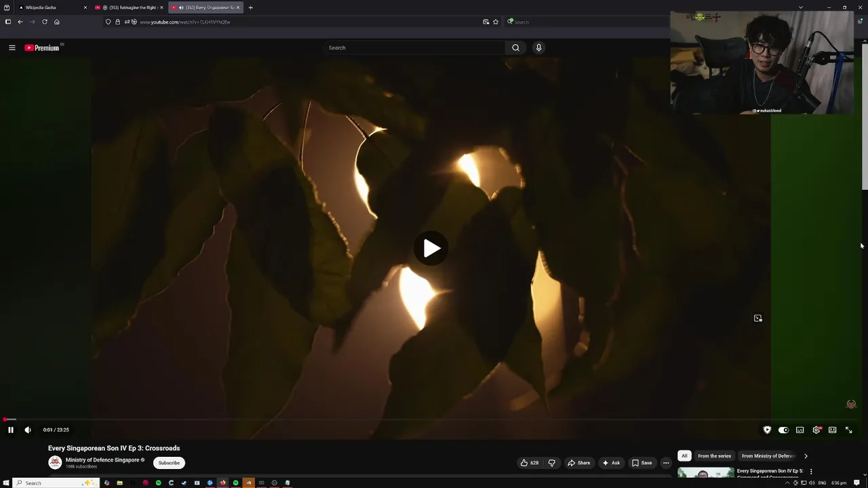Like the video showing 628 likes
The width and height of the screenshot is (868, 488).
click(530, 463)
